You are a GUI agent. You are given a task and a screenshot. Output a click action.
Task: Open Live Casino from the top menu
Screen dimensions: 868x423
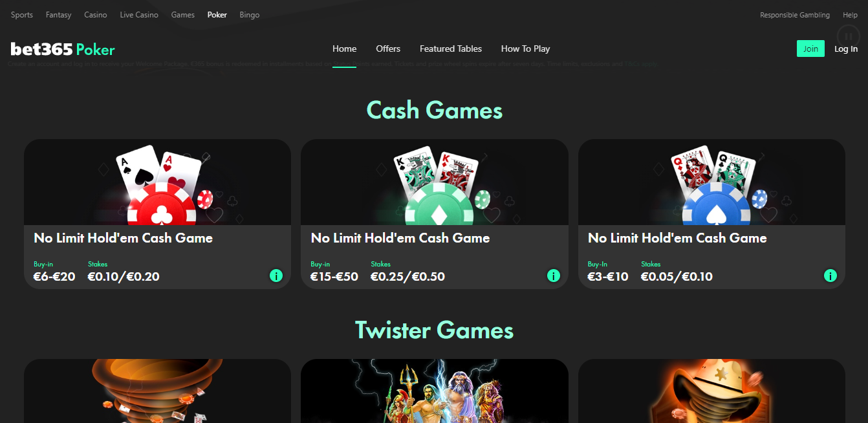139,15
